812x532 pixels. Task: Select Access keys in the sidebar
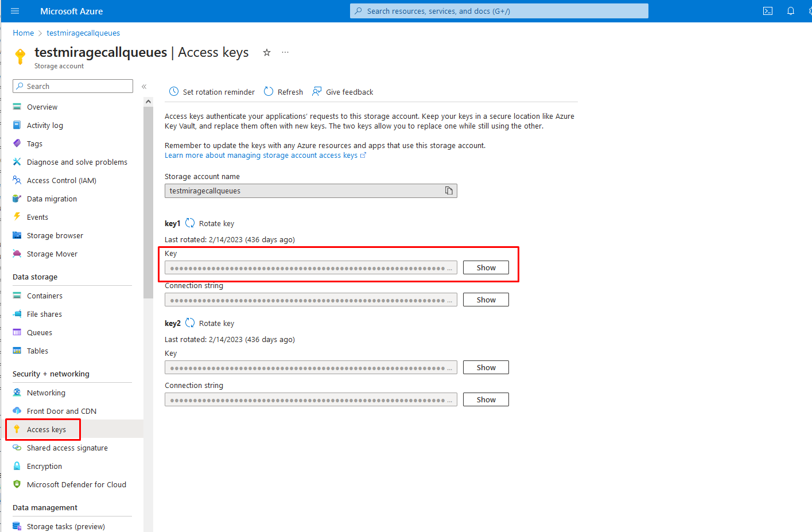point(46,429)
